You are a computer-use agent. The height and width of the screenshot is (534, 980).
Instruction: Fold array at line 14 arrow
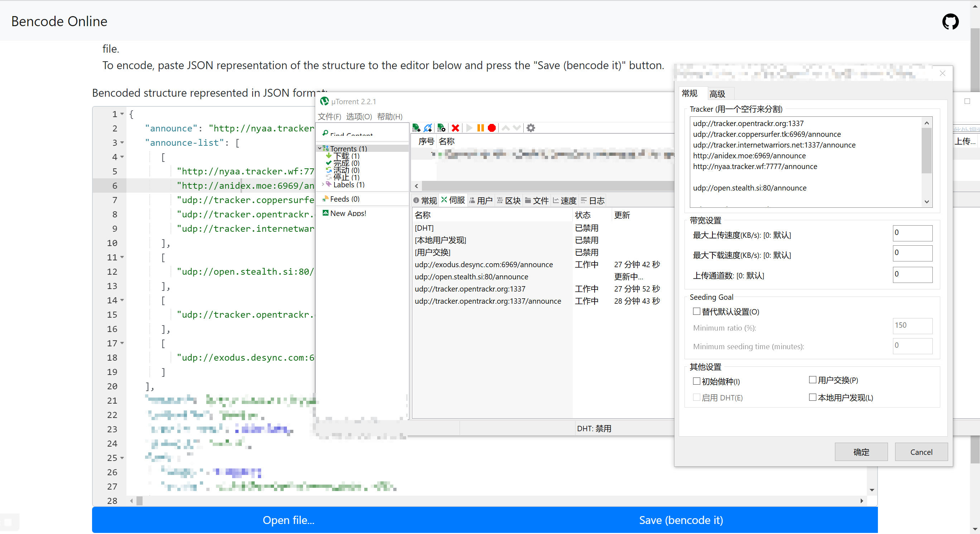[122, 300]
